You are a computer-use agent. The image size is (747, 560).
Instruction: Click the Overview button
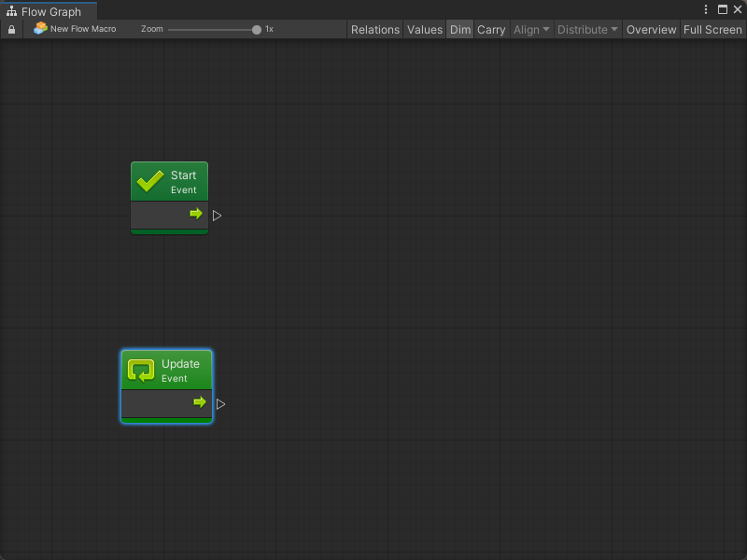point(651,30)
